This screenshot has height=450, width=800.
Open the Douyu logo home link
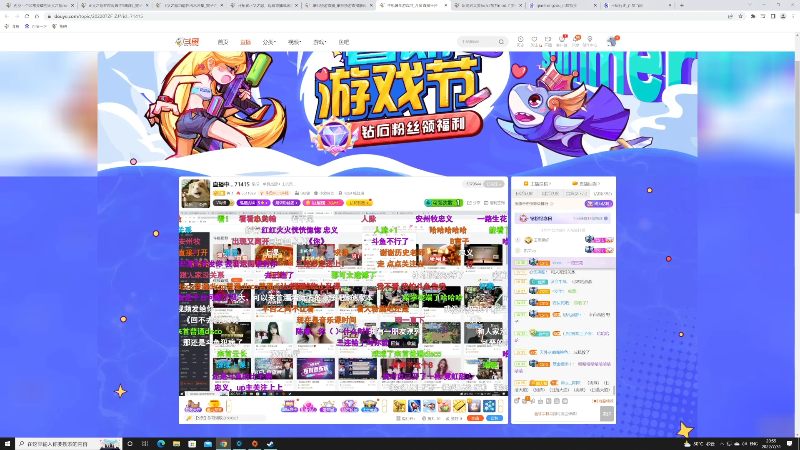click(187, 42)
